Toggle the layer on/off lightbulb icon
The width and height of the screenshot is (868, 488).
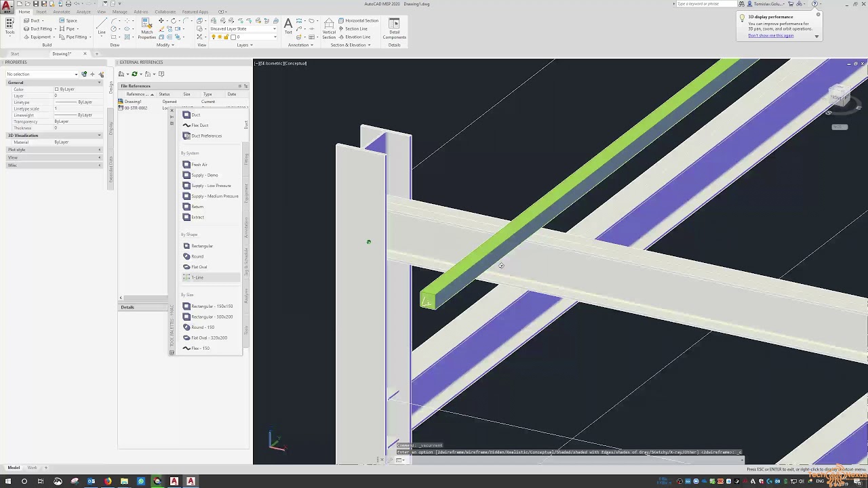tap(214, 37)
